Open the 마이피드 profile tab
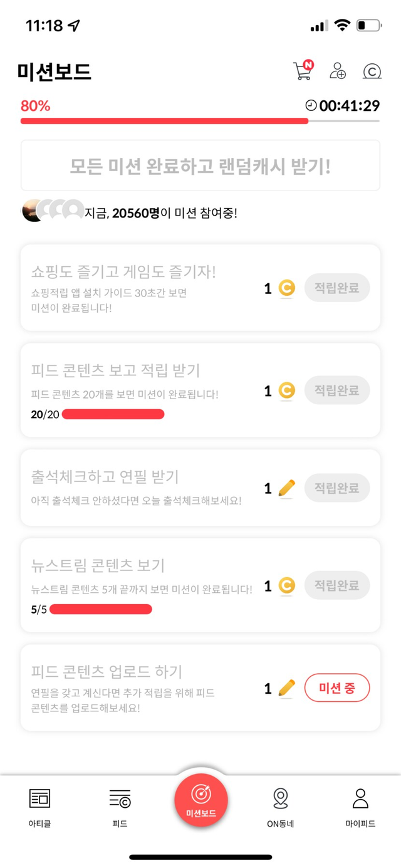 [x=360, y=808]
